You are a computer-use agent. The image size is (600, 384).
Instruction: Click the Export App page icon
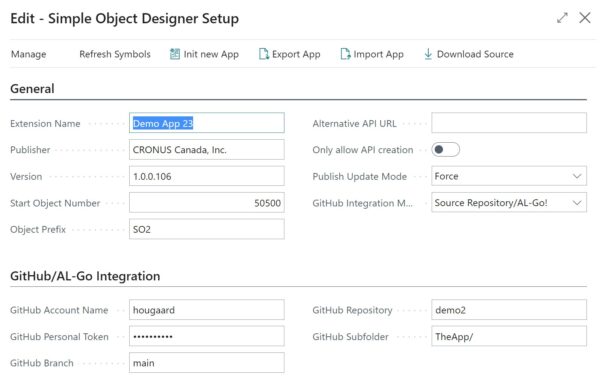pos(263,54)
